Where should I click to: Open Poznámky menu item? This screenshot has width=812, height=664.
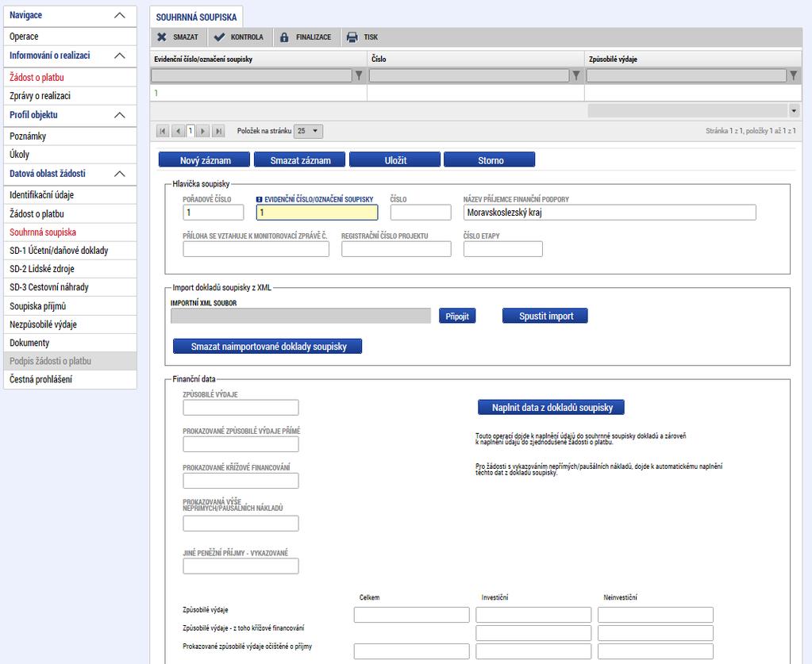(70, 136)
